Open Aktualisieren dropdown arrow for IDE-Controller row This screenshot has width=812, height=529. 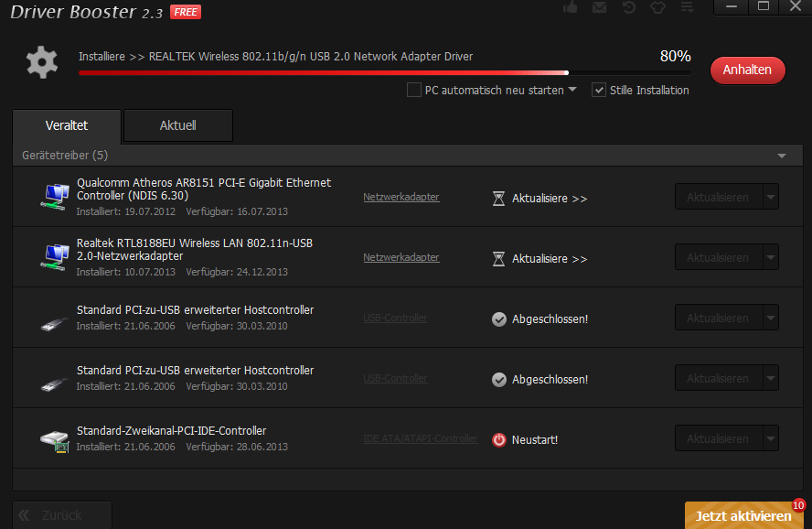771,438
